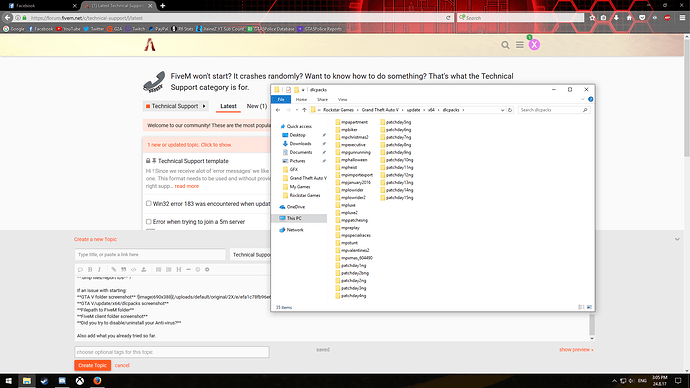Screen dimensions: 690x388
Task: Click show preview link
Action: (576, 350)
